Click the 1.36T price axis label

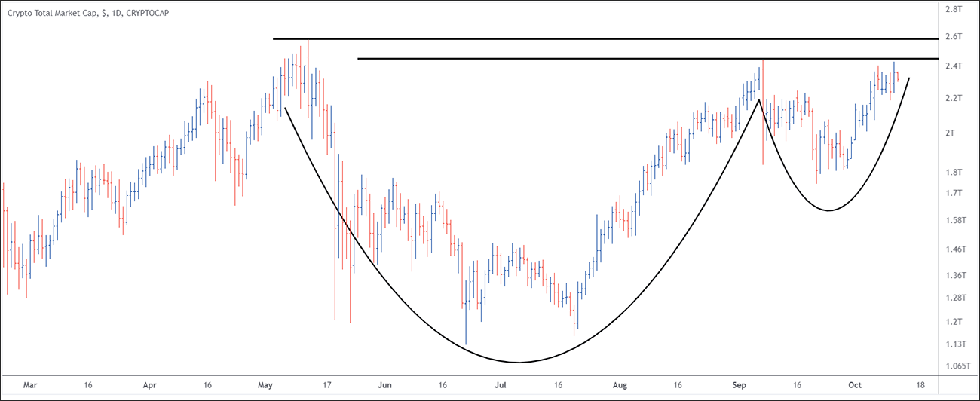(955, 276)
